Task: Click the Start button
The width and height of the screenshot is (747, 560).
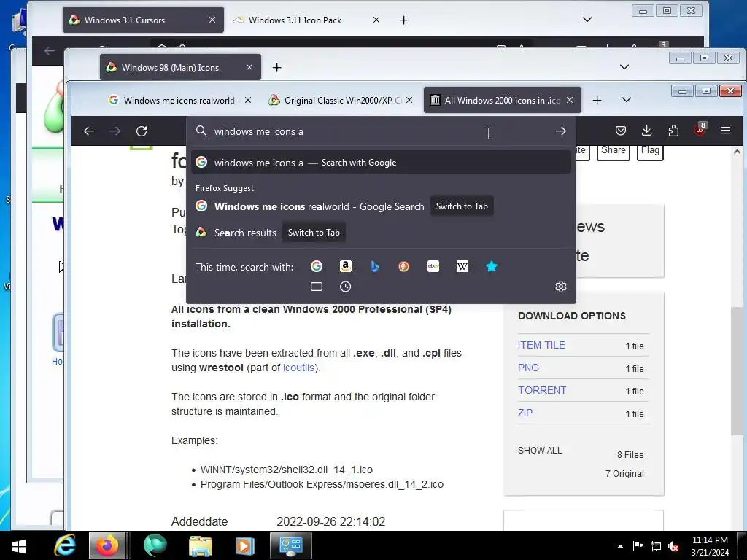Action: point(19,546)
